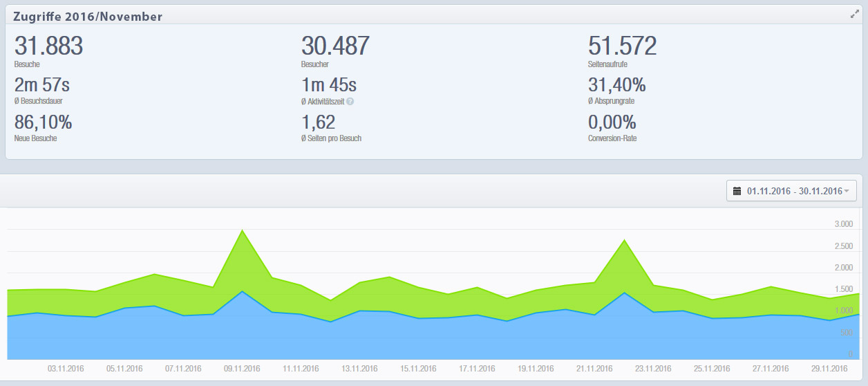Click the 1m 45s activity time value
The width and height of the screenshot is (868, 386).
pyautogui.click(x=329, y=85)
